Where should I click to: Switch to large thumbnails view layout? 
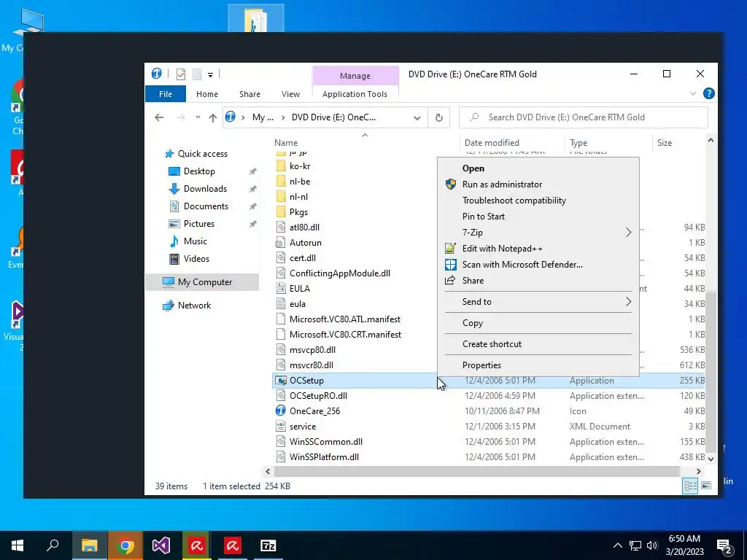tap(706, 486)
